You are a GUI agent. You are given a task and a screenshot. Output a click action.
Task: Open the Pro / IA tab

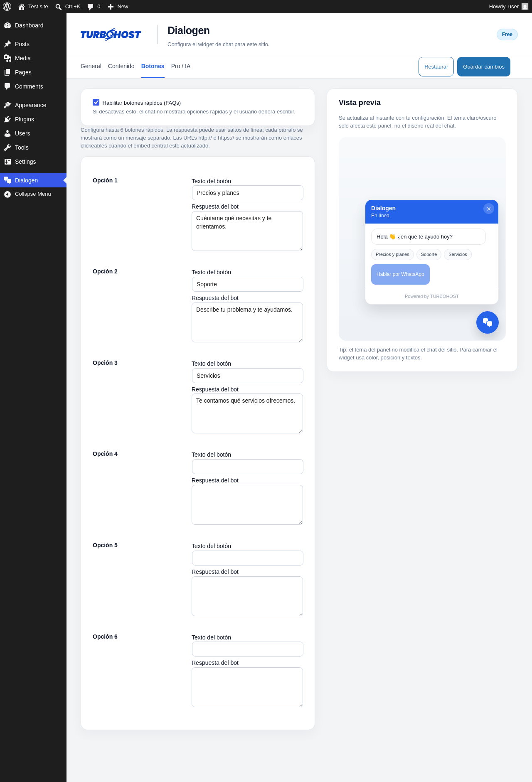(181, 66)
